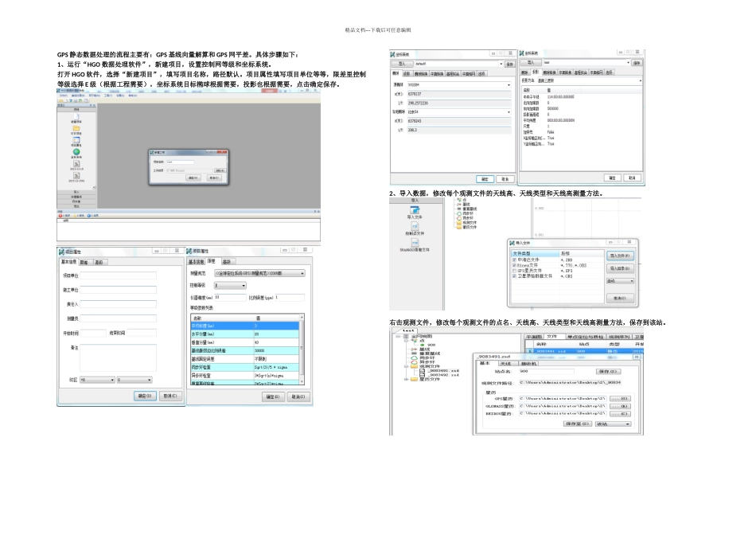Click the 坐标系统 globe icon in the HGO sidebar

coord(76,152)
